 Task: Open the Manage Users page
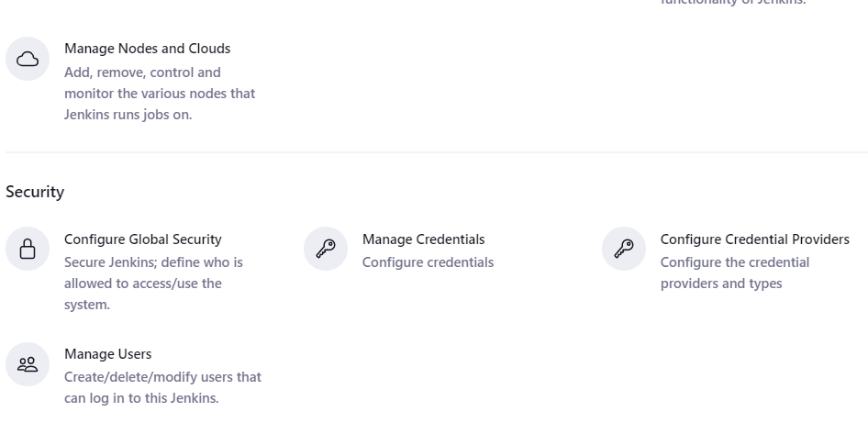tap(107, 354)
